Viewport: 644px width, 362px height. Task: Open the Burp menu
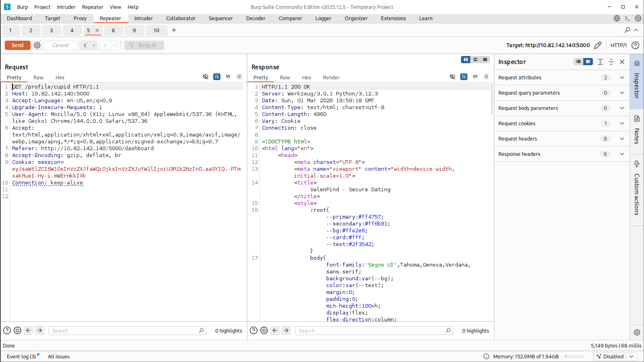pyautogui.click(x=23, y=7)
